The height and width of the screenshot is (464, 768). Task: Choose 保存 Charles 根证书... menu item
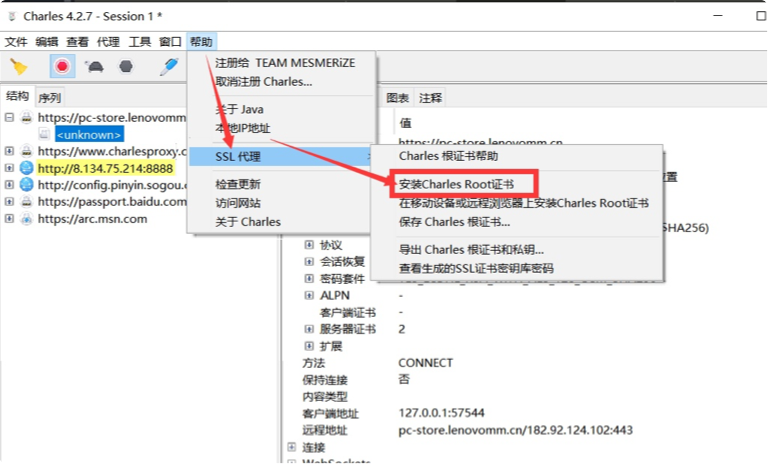click(455, 222)
